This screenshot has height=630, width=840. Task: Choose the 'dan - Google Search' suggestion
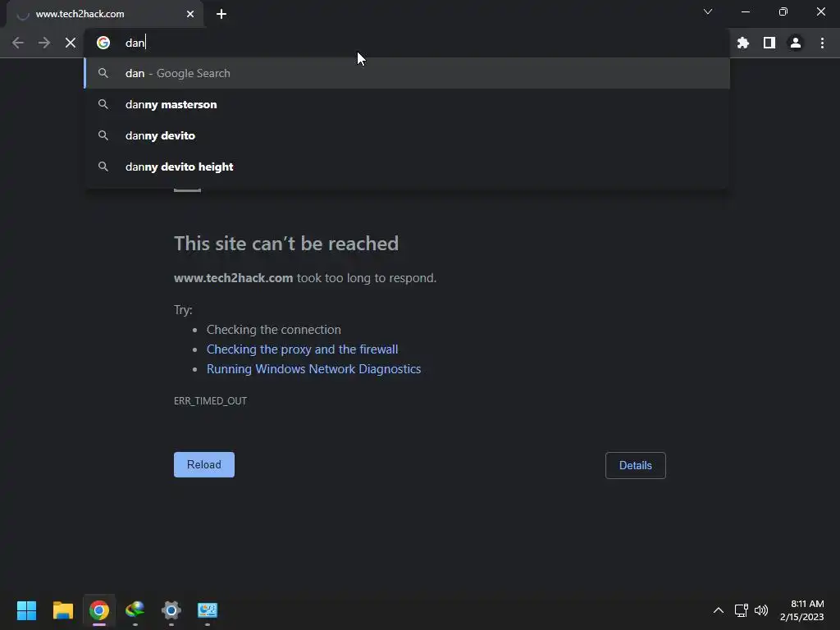pos(407,73)
